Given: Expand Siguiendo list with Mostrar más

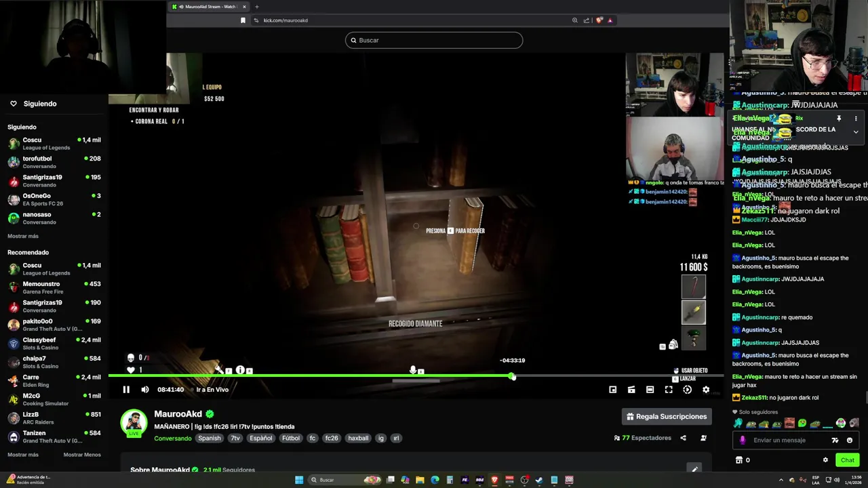Looking at the screenshot, I should point(23,237).
